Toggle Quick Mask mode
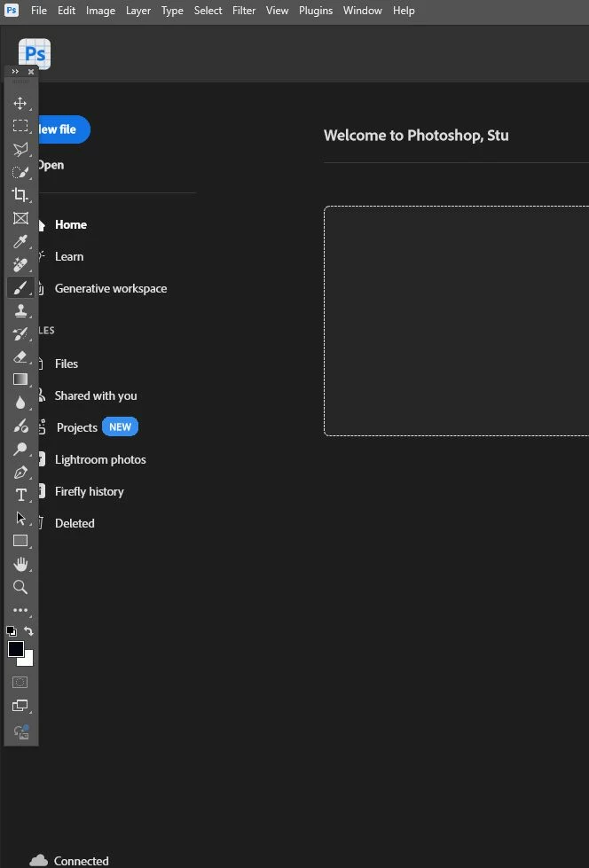This screenshot has height=868, width=589. [x=20, y=683]
